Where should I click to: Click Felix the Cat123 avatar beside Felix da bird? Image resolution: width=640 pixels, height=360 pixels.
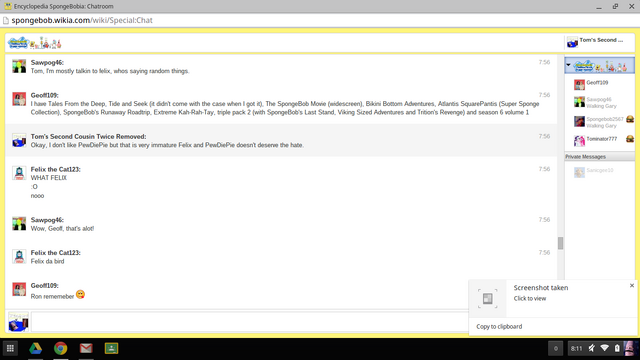[19, 256]
